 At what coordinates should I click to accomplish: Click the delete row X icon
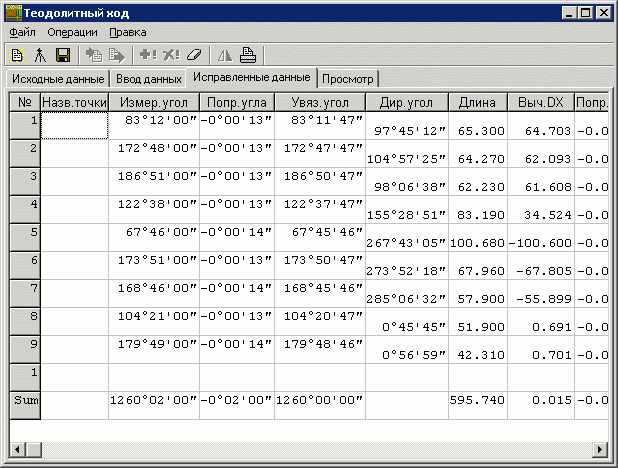pos(171,55)
